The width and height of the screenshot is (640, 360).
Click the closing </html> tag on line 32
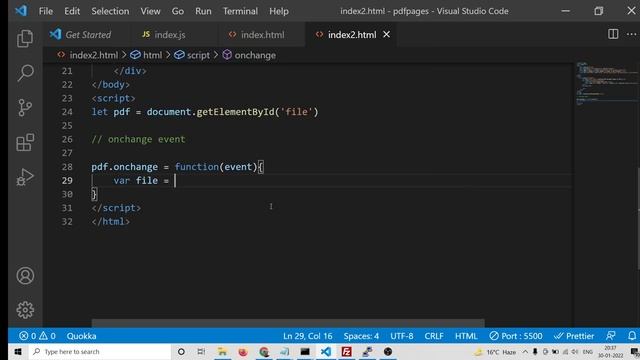click(x=111, y=222)
